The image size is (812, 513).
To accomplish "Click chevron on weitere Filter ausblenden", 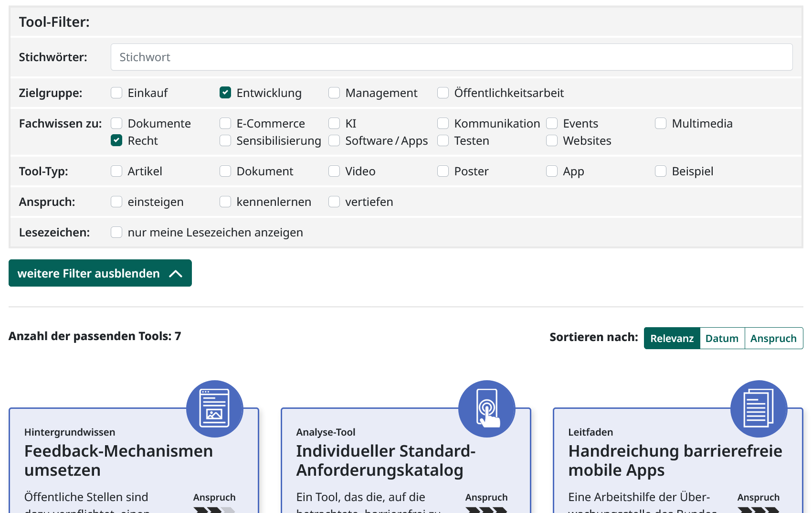I will [176, 274].
